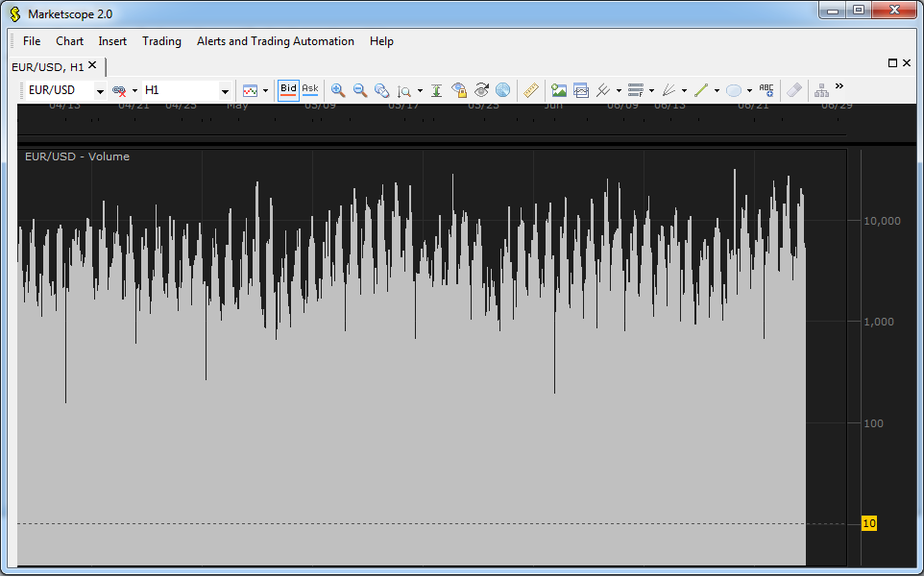This screenshot has height=577, width=924.
Task: Click the blue radar globe icon
Action: tap(502, 90)
